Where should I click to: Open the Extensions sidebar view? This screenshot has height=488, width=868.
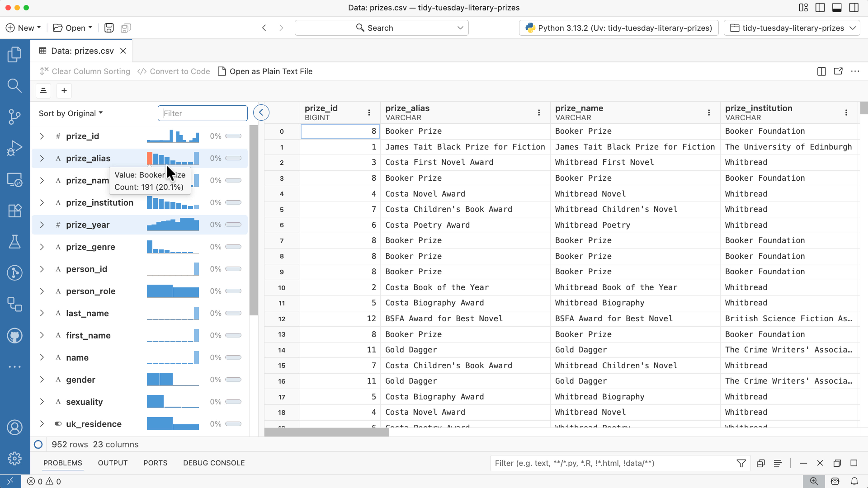[x=14, y=211]
